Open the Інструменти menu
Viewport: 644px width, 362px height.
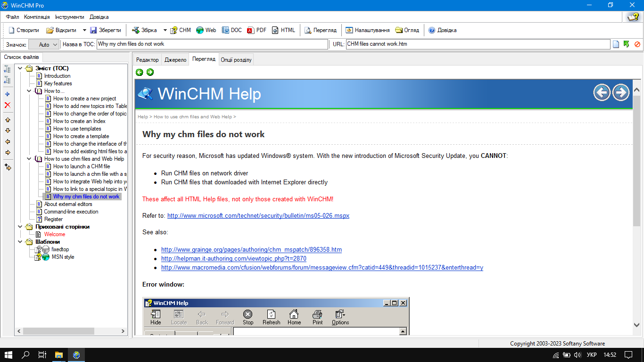pos(70,17)
